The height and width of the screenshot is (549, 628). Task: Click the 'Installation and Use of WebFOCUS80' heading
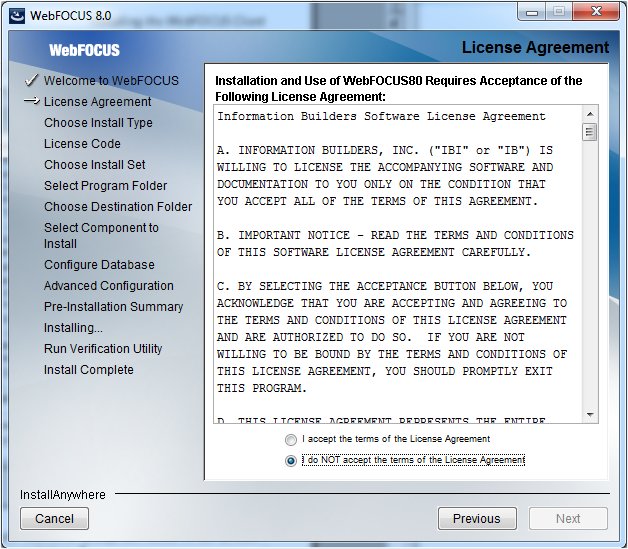click(x=399, y=89)
